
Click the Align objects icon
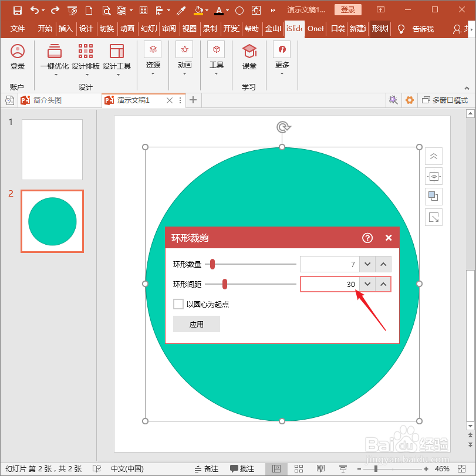click(x=159, y=11)
